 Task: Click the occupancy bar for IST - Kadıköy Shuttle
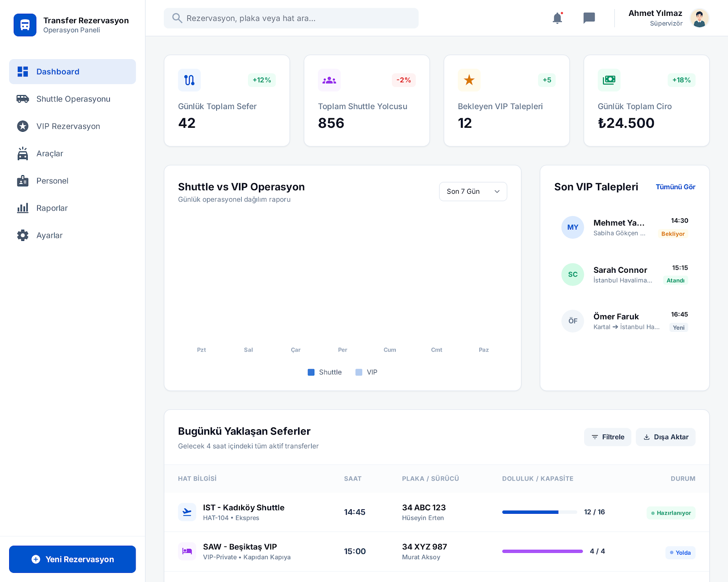click(x=539, y=512)
